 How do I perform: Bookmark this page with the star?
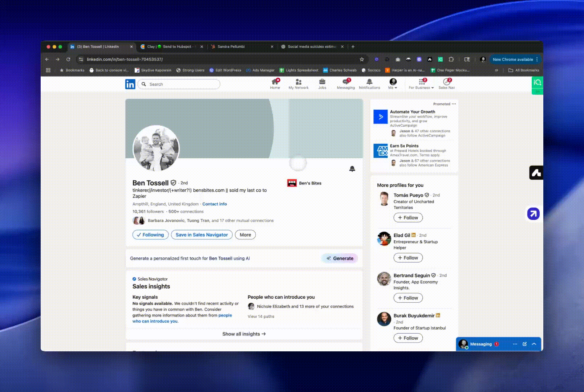point(362,59)
